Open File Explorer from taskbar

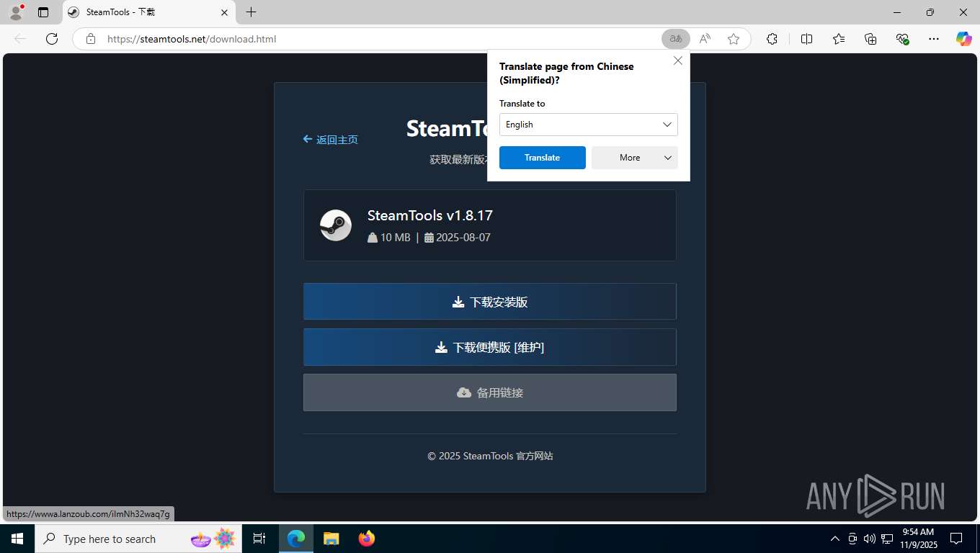point(331,539)
